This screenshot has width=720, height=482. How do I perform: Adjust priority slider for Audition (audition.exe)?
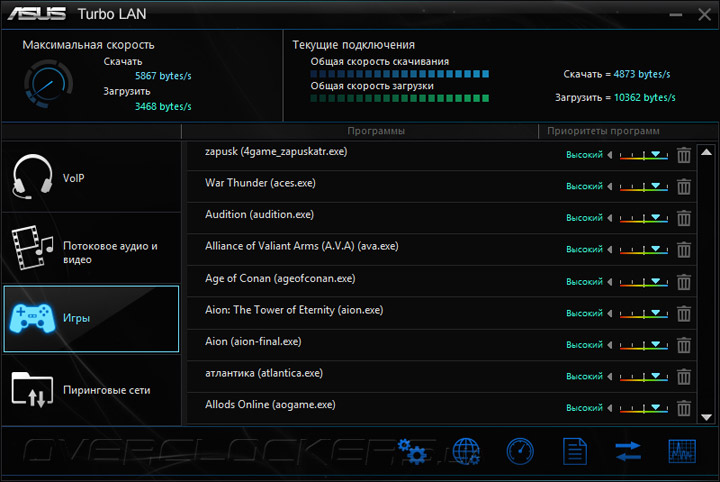(644, 218)
